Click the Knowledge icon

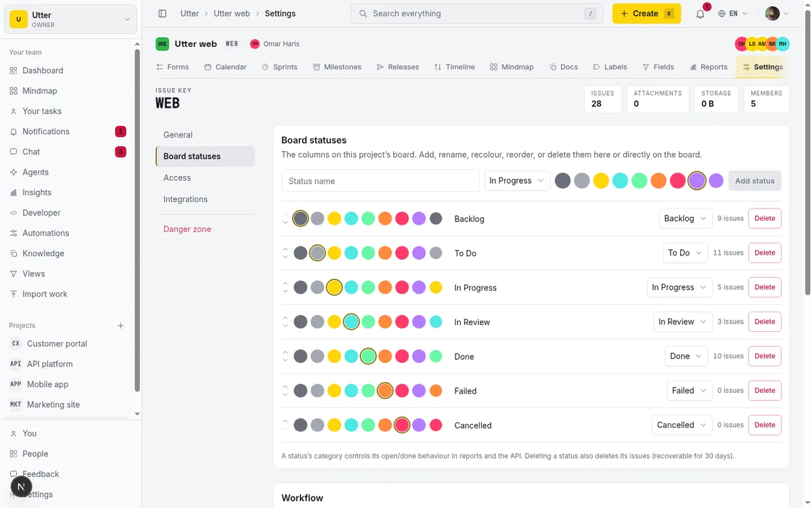click(14, 253)
